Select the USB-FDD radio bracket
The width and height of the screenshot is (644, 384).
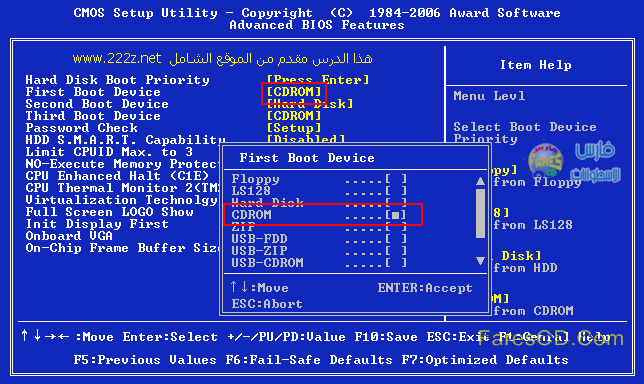point(396,239)
